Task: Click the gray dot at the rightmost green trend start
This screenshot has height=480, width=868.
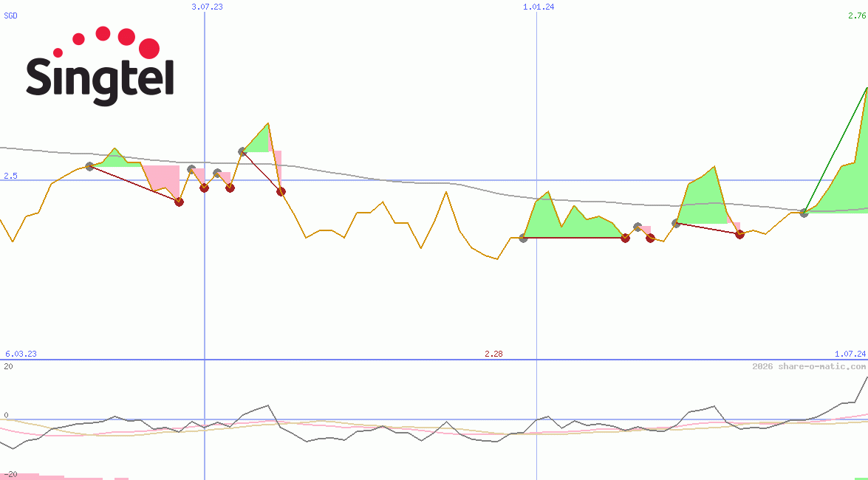Action: click(804, 214)
